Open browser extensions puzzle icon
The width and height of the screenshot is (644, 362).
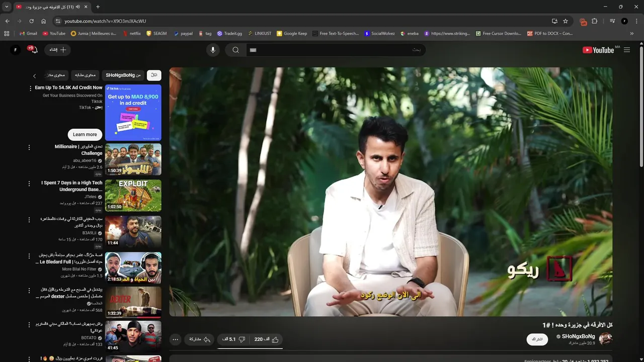[x=595, y=21]
